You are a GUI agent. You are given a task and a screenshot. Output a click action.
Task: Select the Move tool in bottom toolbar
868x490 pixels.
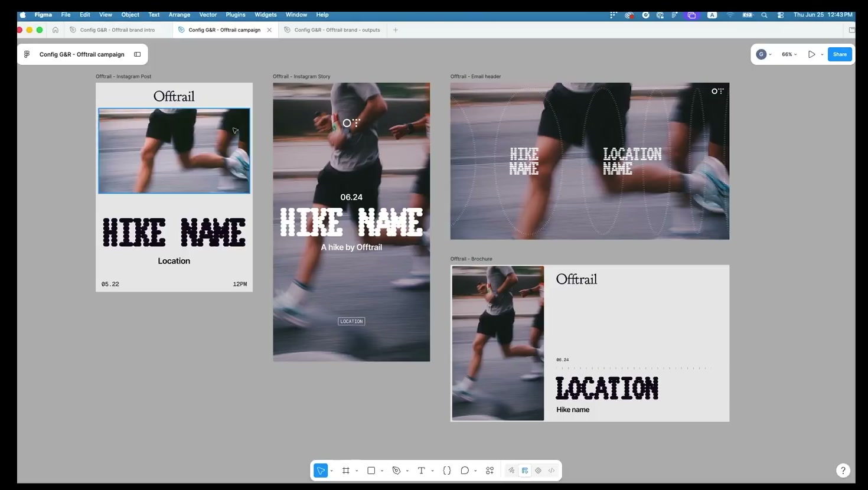321,471
